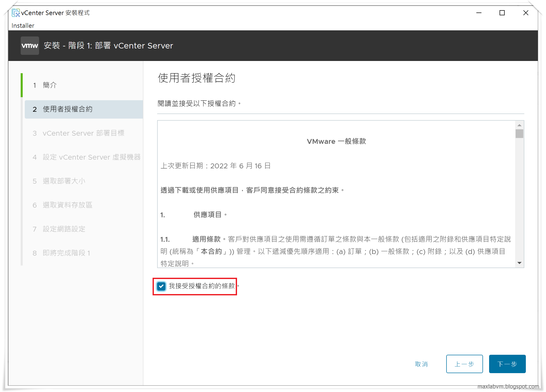Viewport: 546px width, 392px height.
Task: Go back with the 上一步 button
Action: click(464, 364)
